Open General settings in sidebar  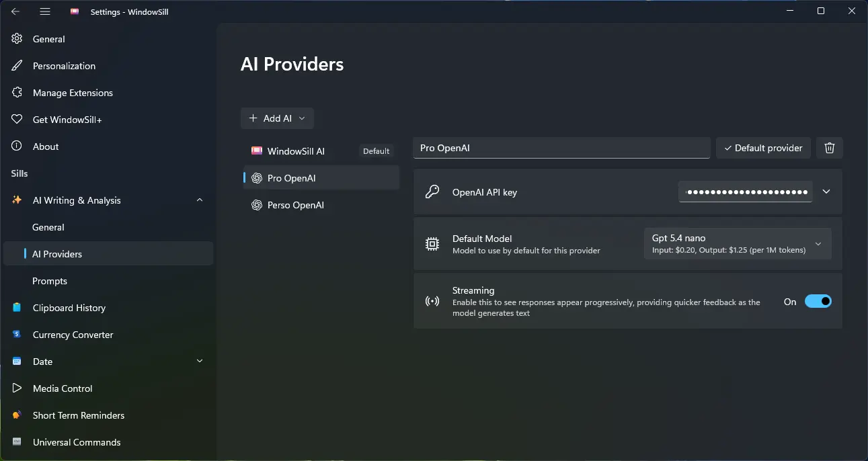pyautogui.click(x=108, y=39)
